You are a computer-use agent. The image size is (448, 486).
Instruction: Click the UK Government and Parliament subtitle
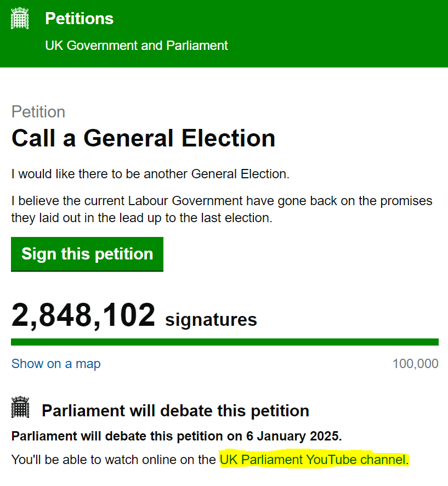pyautogui.click(x=137, y=46)
